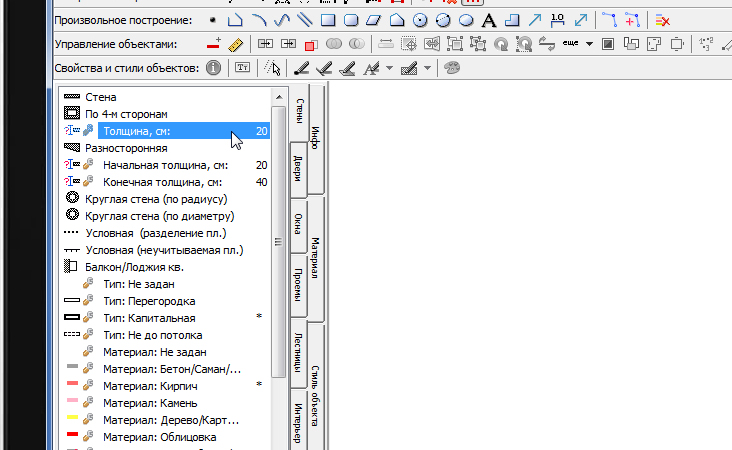Open the dropdown arrow beside the text style icon
This screenshot has height=450, width=732.
click(388, 68)
